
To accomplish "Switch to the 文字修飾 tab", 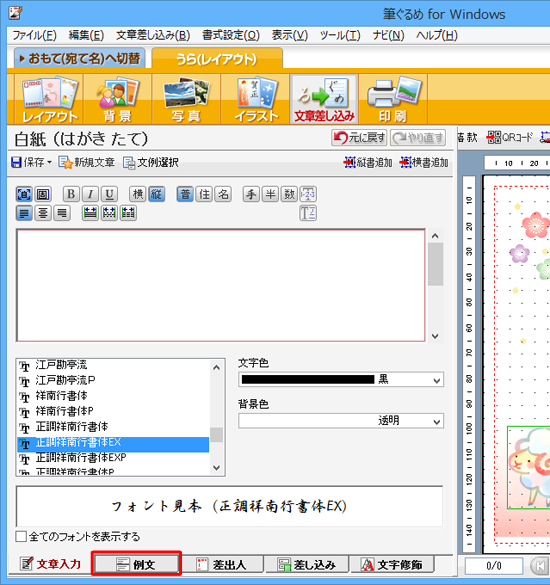I will (x=392, y=564).
